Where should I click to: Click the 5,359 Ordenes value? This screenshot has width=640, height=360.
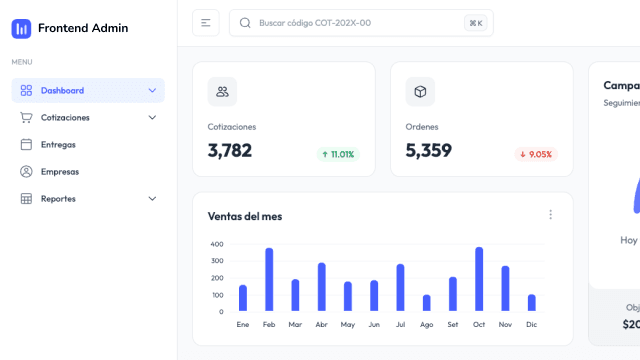(429, 151)
